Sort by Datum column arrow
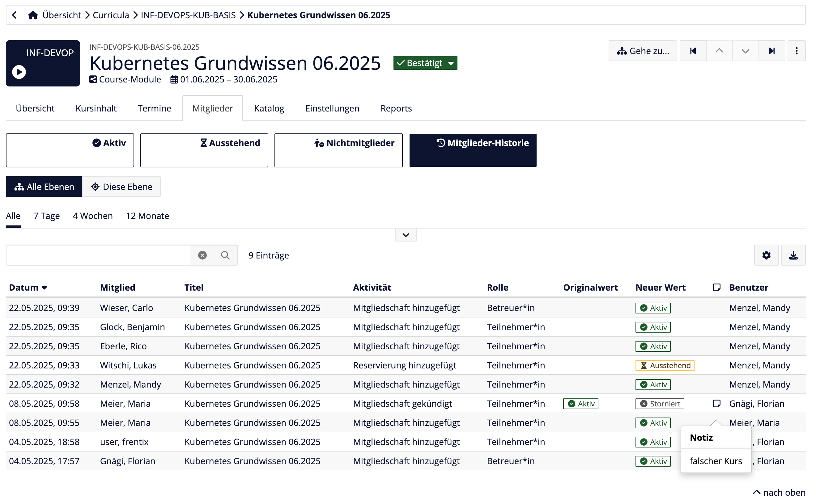 point(45,288)
